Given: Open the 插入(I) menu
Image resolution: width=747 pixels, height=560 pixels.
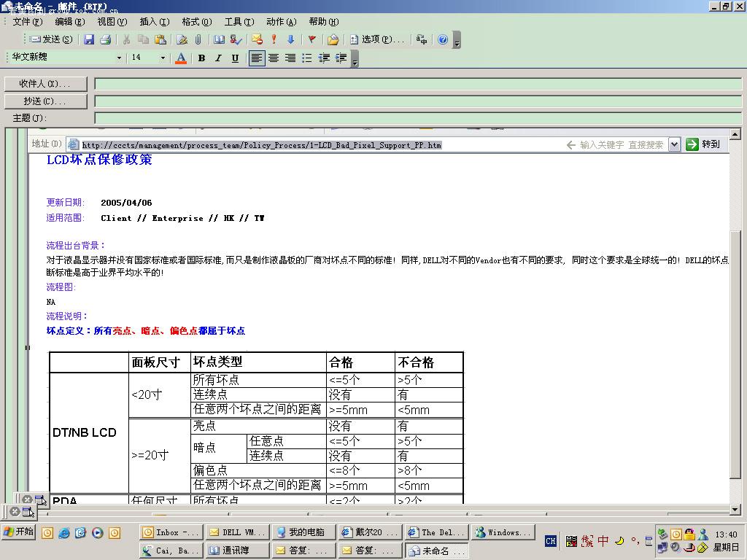Looking at the screenshot, I should (154, 22).
